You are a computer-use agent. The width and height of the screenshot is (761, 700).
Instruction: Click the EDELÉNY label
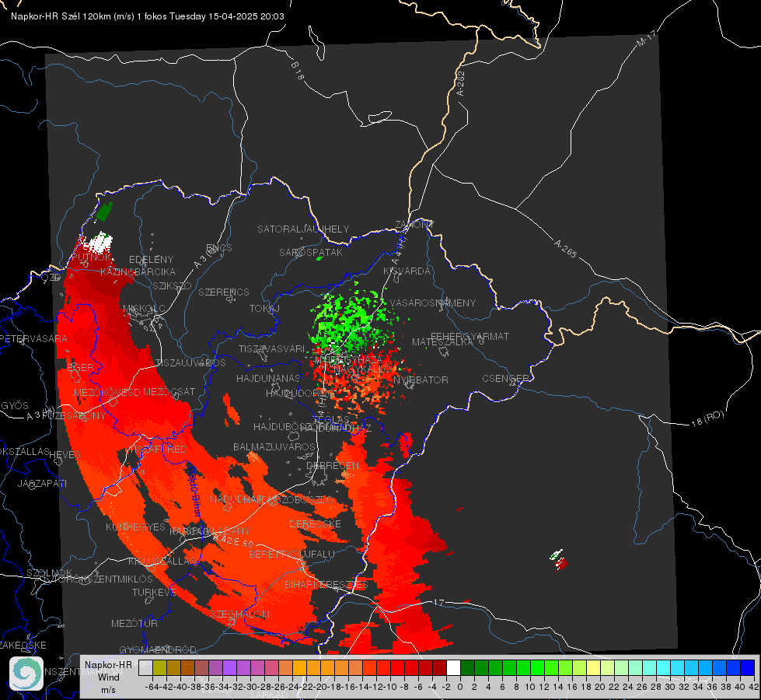[151, 260]
